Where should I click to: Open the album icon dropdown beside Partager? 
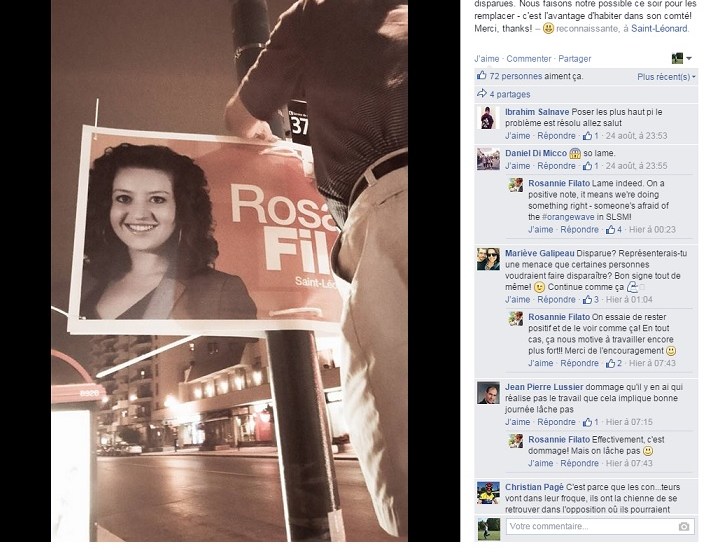tap(682, 58)
